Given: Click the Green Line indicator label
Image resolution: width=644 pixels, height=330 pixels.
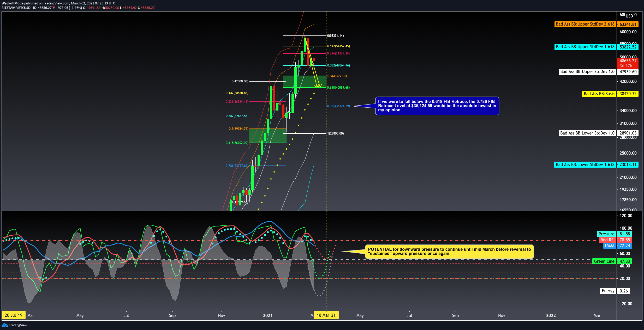Looking at the screenshot, I should (604, 261).
